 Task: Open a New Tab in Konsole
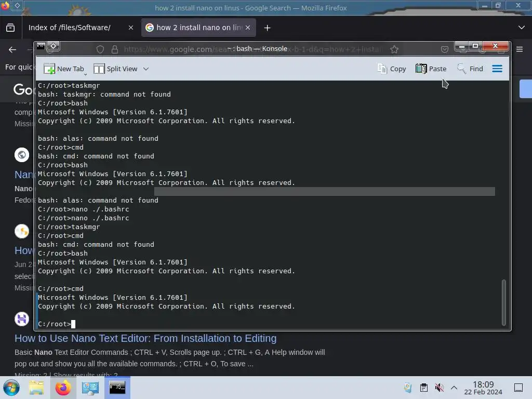click(64, 69)
